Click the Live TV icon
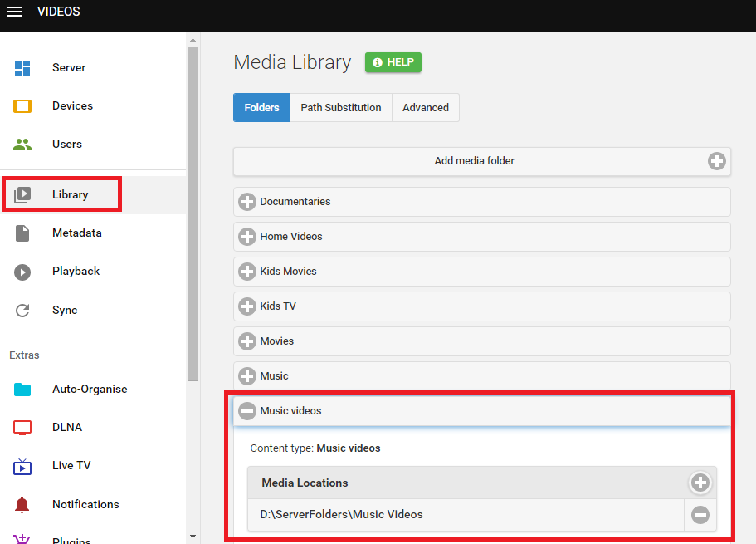Viewport: 756px width, 544px height. (22, 466)
